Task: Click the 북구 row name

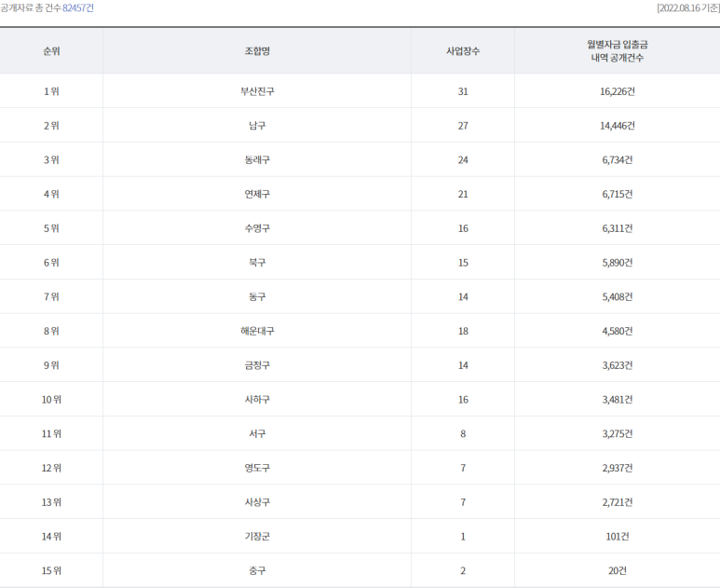Action: click(257, 262)
